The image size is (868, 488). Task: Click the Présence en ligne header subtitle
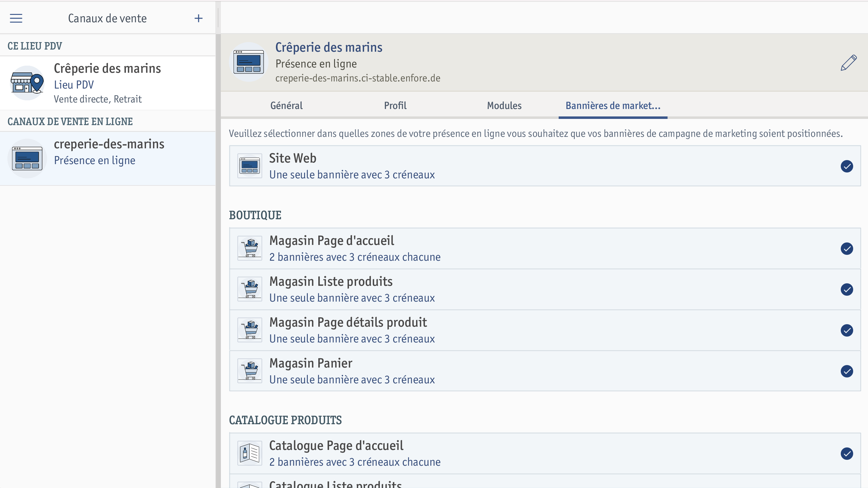(x=316, y=64)
